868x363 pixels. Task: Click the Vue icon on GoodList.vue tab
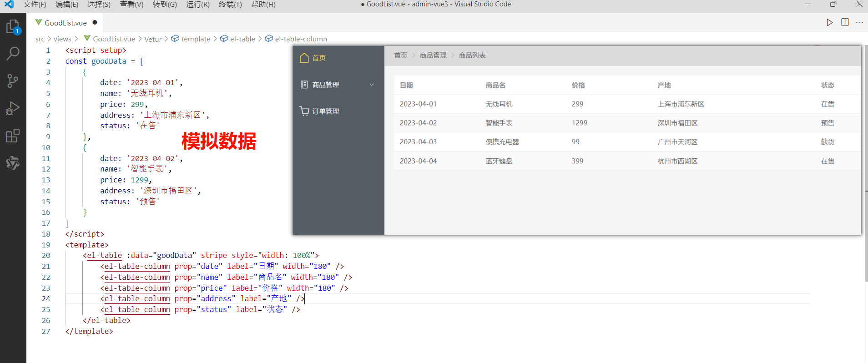tap(39, 22)
